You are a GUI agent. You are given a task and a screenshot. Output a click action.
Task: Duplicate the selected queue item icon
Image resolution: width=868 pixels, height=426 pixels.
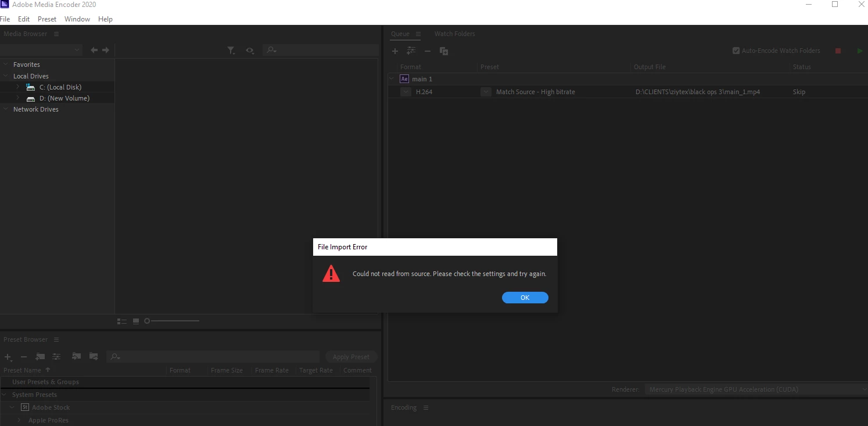[x=444, y=51]
